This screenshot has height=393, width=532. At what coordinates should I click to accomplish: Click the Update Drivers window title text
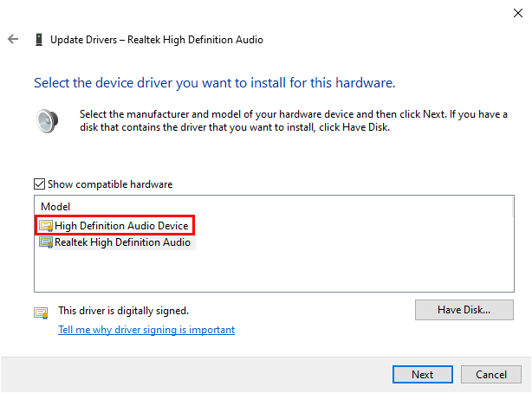(x=157, y=40)
